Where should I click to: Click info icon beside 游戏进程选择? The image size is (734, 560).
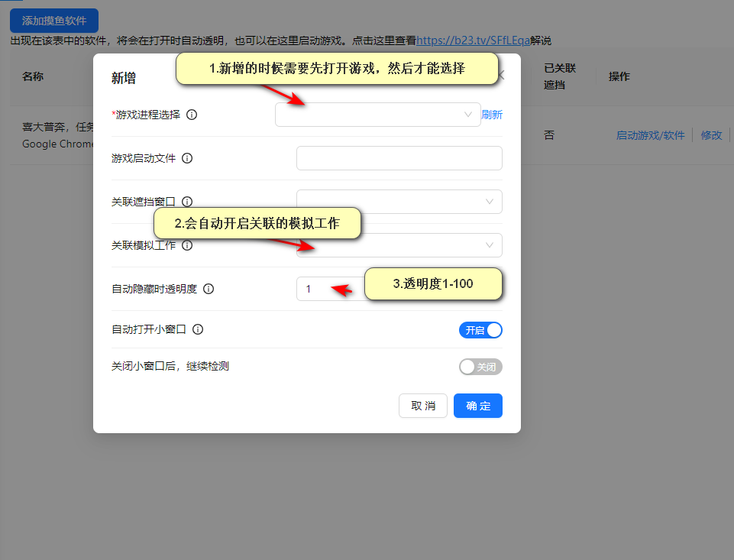192,115
